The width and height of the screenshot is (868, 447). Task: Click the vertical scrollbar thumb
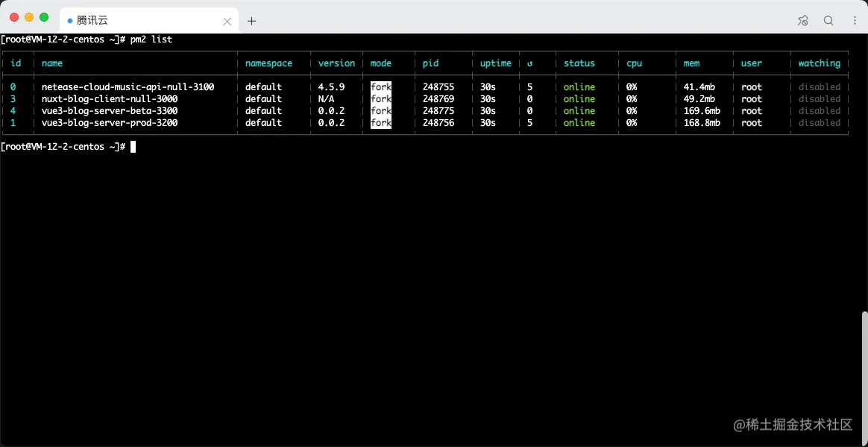pyautogui.click(x=865, y=377)
